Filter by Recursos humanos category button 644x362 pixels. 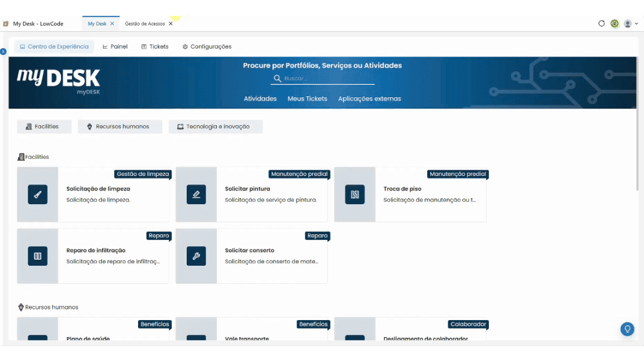(120, 126)
